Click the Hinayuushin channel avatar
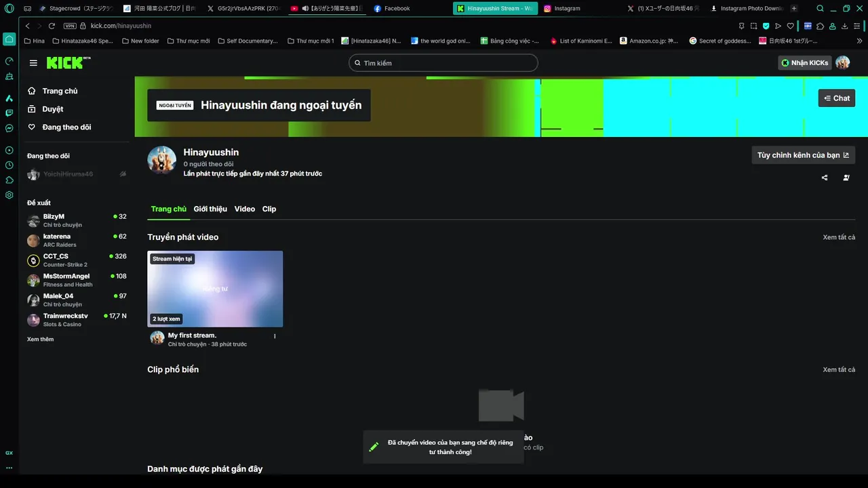This screenshot has width=868, height=488. tap(162, 160)
